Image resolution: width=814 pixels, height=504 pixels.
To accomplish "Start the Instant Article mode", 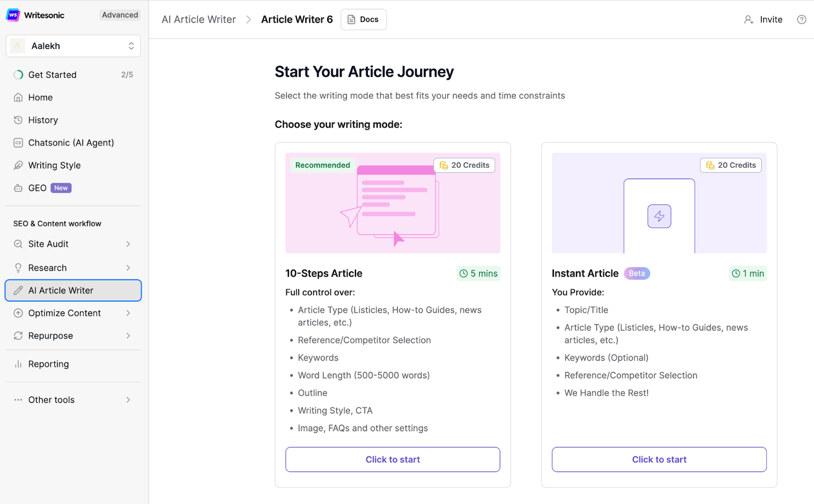I will coord(659,459).
